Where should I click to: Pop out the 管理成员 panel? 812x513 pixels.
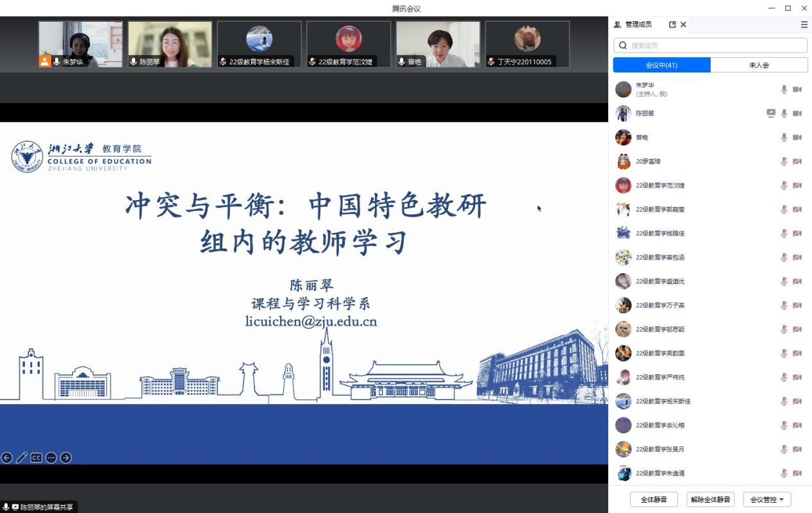point(672,24)
